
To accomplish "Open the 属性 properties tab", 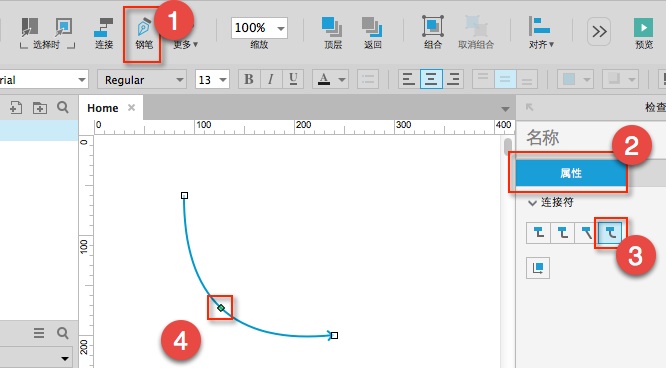I will point(571,173).
